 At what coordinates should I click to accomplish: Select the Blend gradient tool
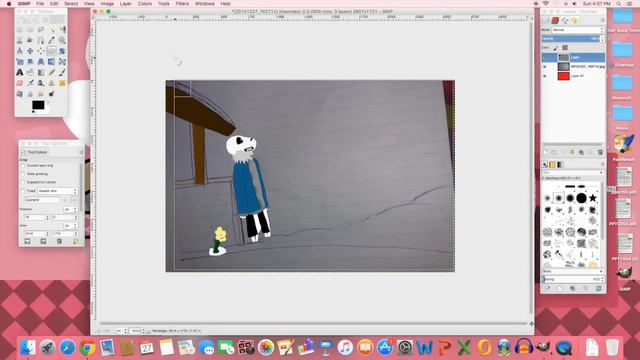pyautogui.click(x=40, y=72)
